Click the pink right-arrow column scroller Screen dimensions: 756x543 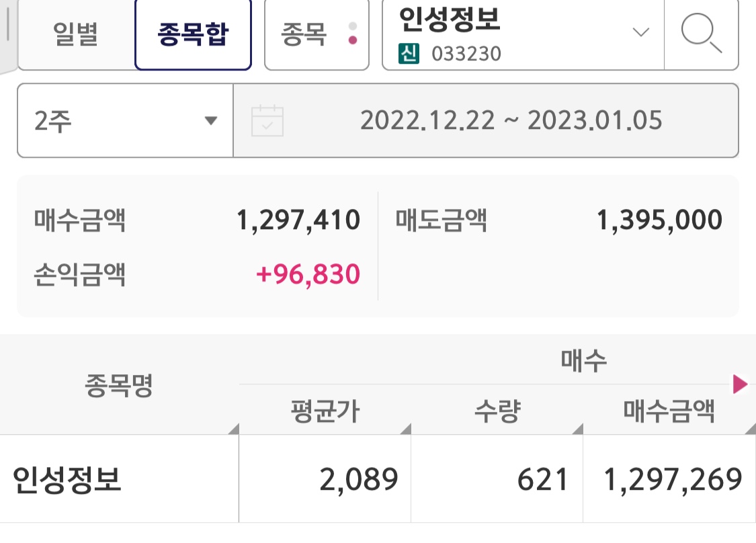tap(740, 384)
